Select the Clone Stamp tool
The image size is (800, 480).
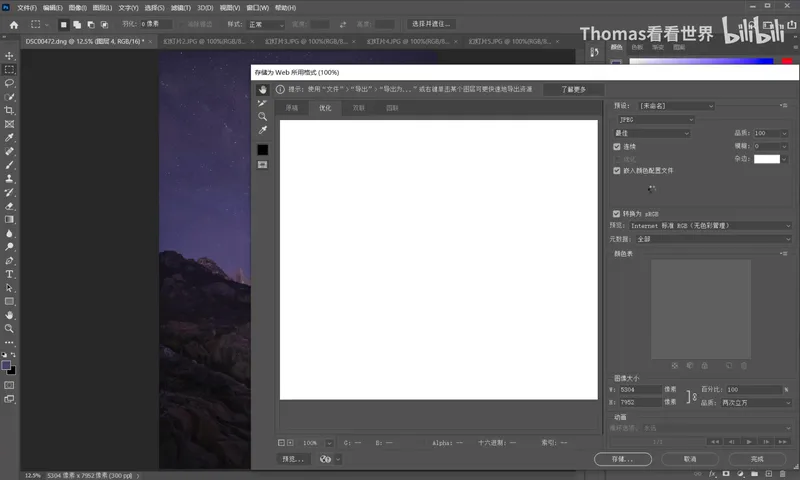point(9,179)
